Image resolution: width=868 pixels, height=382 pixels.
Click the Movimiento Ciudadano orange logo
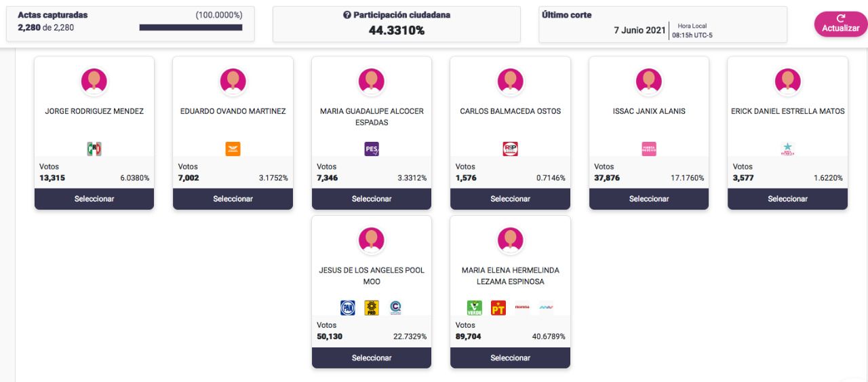pyautogui.click(x=233, y=149)
